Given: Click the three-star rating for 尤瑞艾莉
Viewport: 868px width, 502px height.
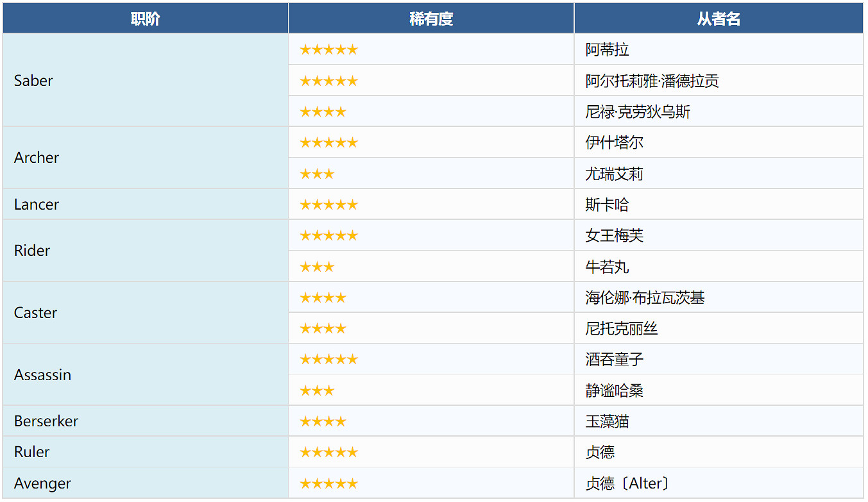Looking at the screenshot, I should click(x=317, y=174).
